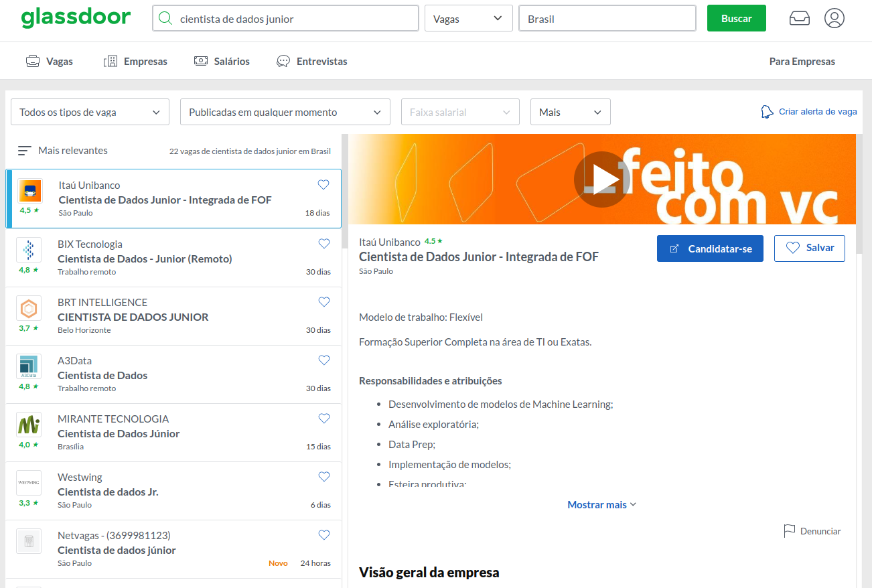Open the Todos os tipos de vaga dropdown
The width and height of the screenshot is (872, 588).
(x=90, y=113)
